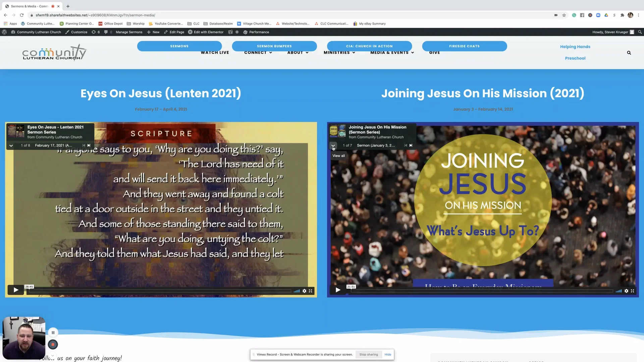644x362 pixels.
Task: Open the Sermon Bumpers tab
Action: click(x=274, y=46)
